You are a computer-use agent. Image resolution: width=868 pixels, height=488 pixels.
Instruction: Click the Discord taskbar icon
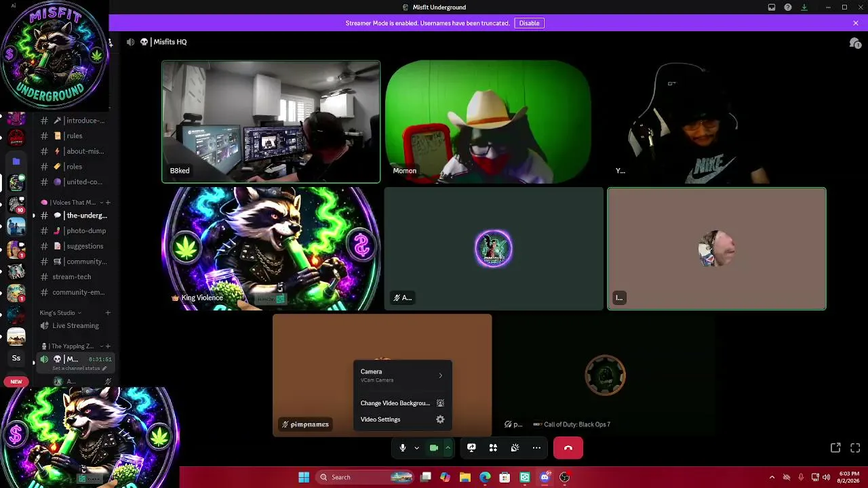[545, 477]
